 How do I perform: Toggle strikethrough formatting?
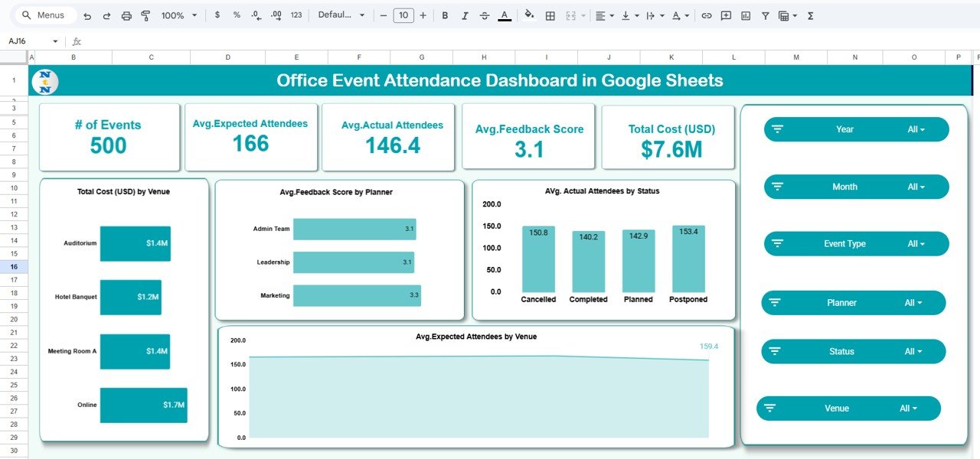[x=485, y=15]
